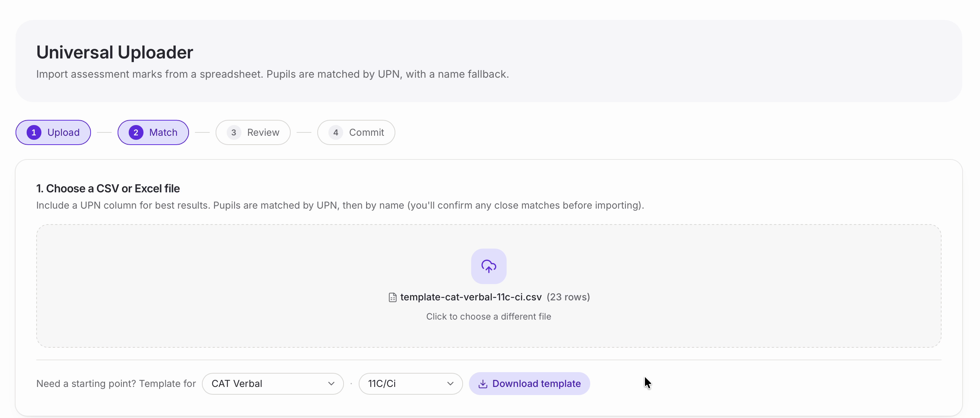Click the template-cat-verbal-11c-ci.csv file name
980x418 pixels.
(471, 297)
